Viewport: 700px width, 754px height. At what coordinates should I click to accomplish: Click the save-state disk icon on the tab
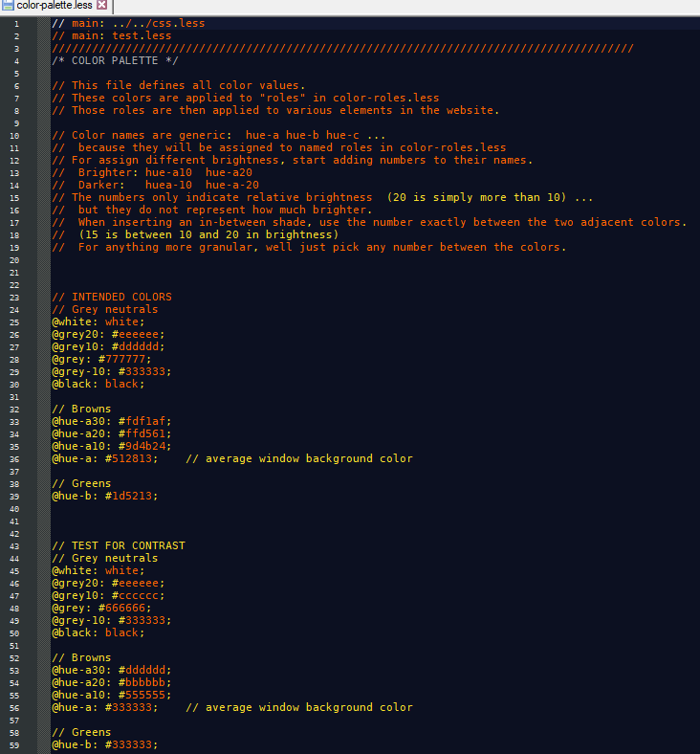[8, 6]
